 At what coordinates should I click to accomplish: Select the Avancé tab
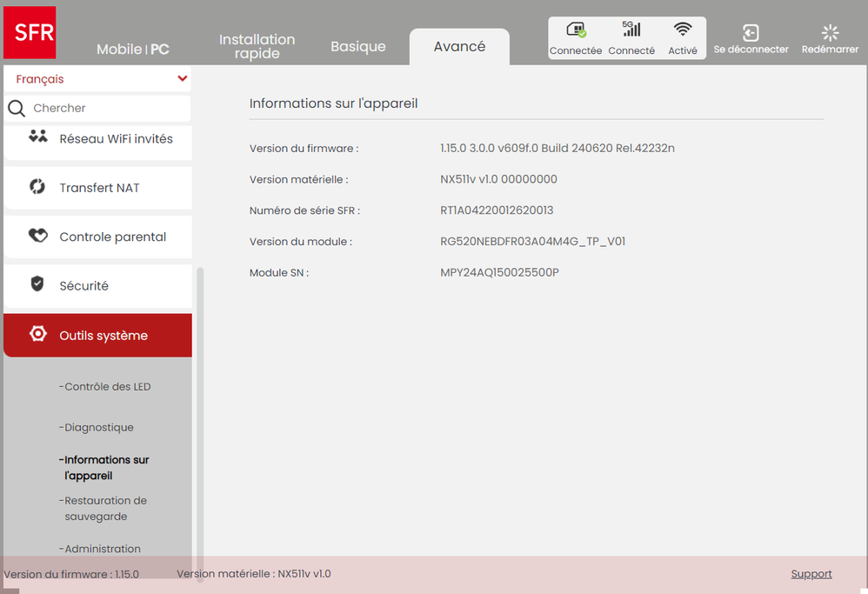[x=459, y=47]
